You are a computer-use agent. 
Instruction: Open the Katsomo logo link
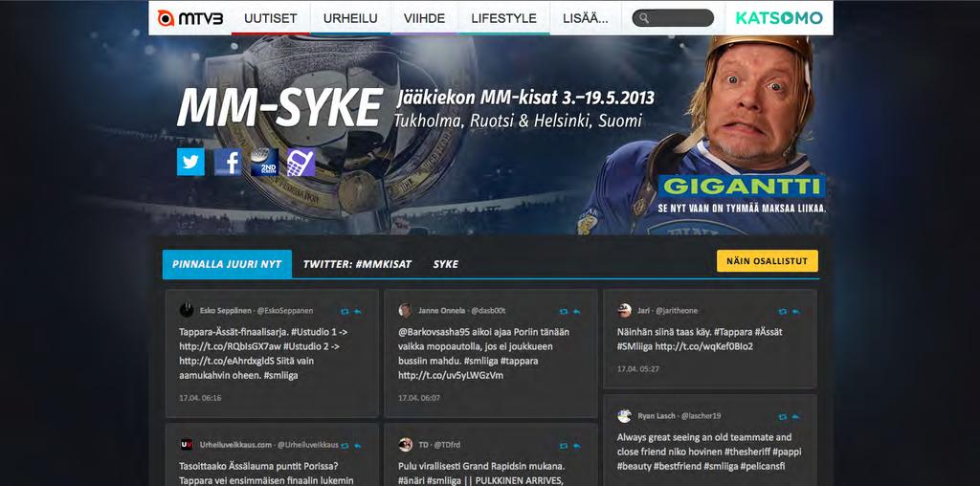coord(779,18)
